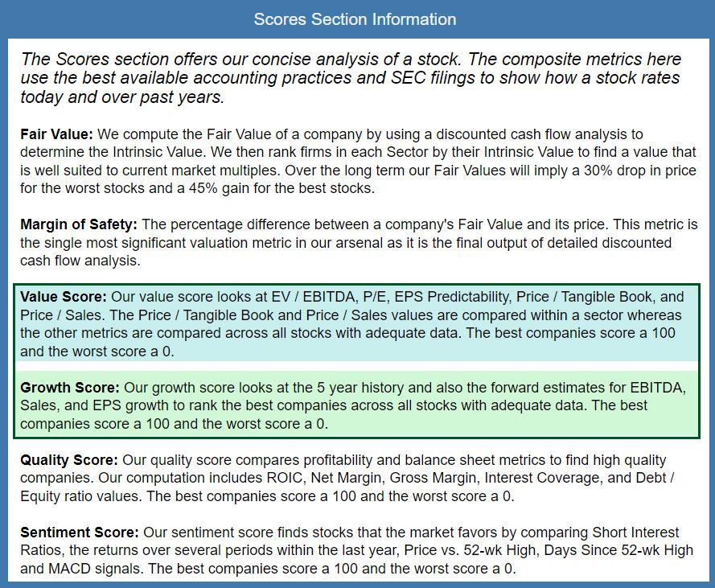Click the bold "Sentiment Score:" label
715x588 pixels.
(x=79, y=532)
